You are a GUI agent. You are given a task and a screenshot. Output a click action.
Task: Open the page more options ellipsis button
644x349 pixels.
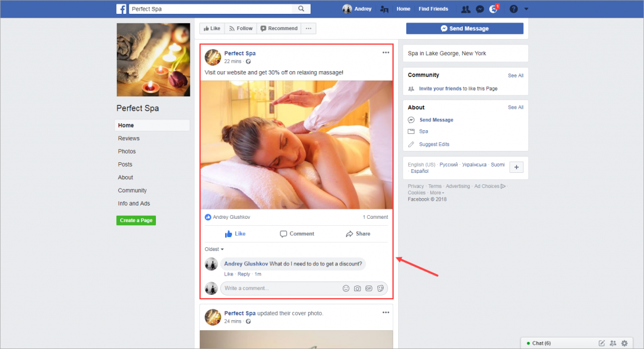click(308, 28)
